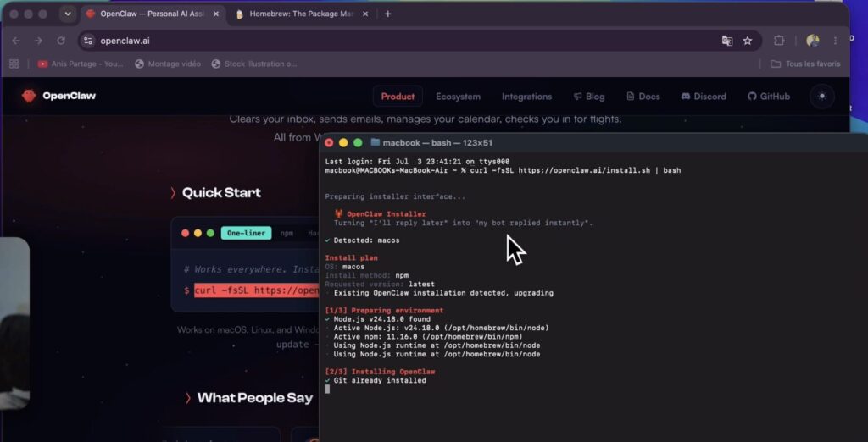Open the Montage vidéo bookmark
Image resolution: width=868 pixels, height=442 pixels.
pos(168,64)
